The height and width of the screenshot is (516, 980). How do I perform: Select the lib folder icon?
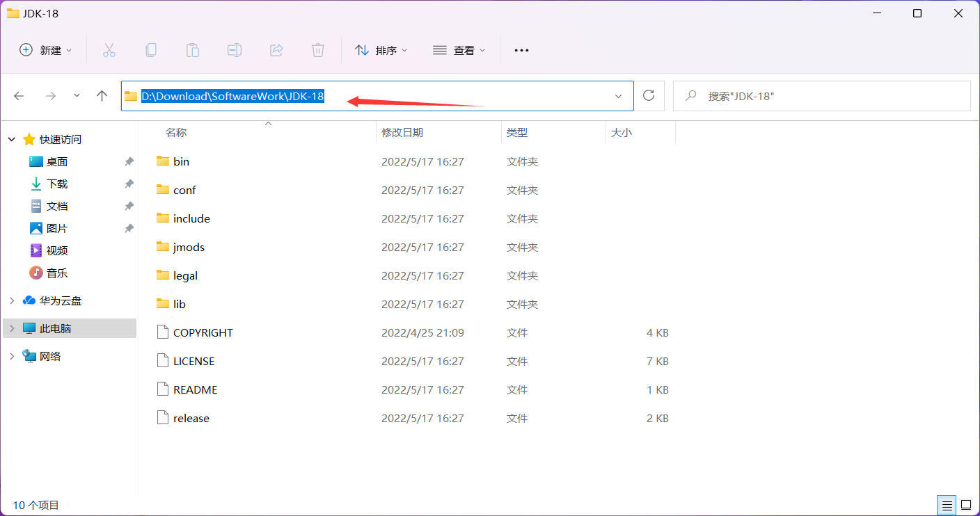(163, 304)
